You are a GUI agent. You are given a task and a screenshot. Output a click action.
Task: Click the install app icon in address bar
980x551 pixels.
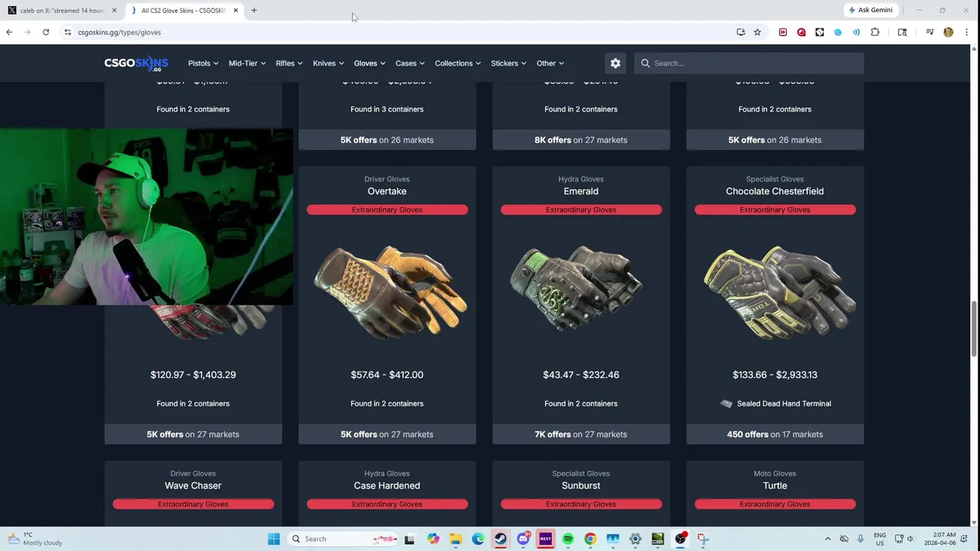coord(740,32)
